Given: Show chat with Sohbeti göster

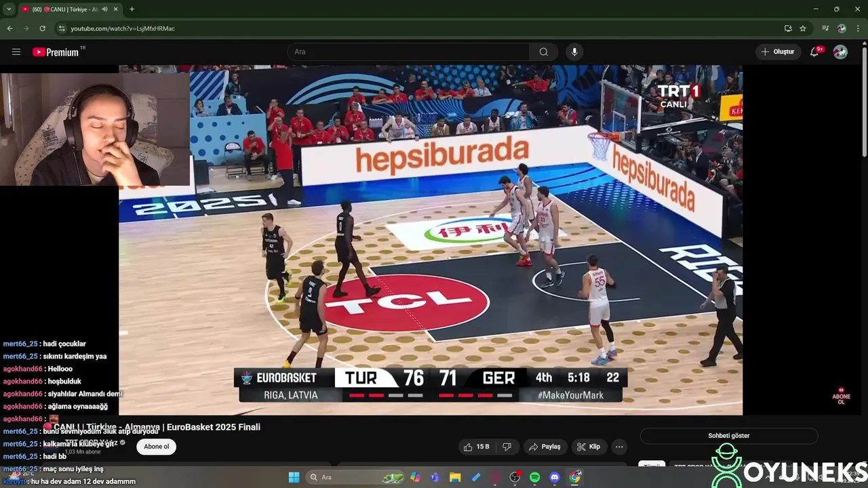Looking at the screenshot, I should (729, 436).
